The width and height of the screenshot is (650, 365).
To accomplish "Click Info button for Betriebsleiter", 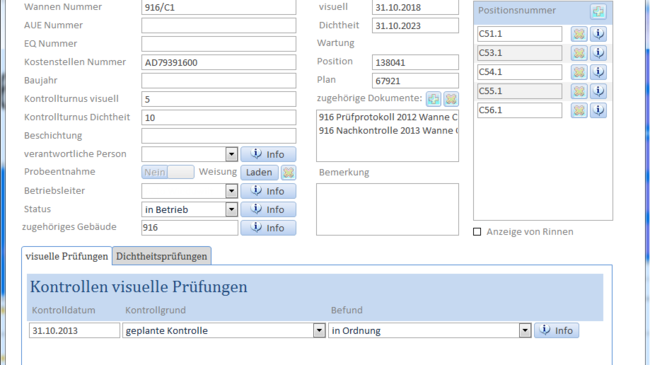I will point(268,191).
